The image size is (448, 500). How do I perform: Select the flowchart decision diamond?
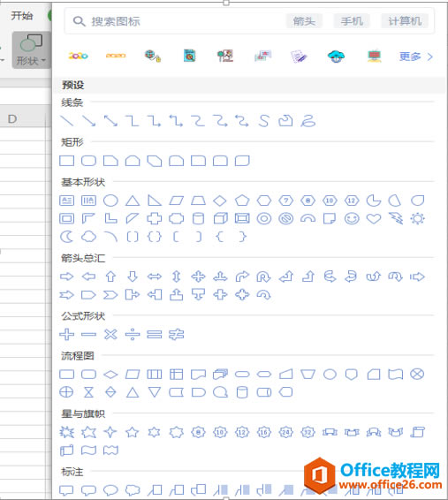coord(110,375)
